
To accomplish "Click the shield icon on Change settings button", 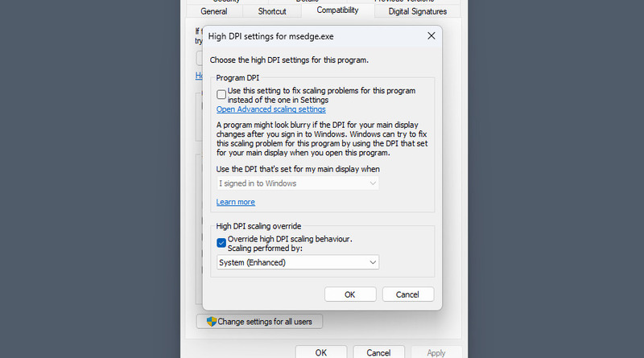I will click(212, 322).
